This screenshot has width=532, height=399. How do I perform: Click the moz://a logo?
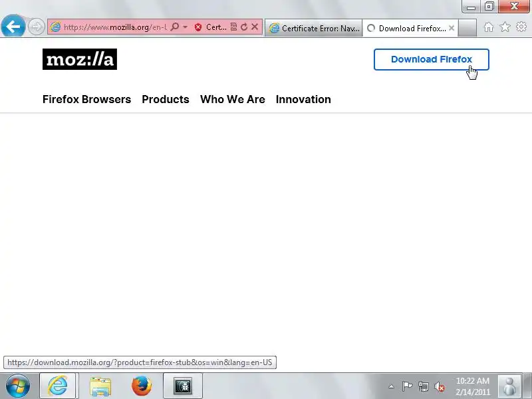[x=80, y=59]
